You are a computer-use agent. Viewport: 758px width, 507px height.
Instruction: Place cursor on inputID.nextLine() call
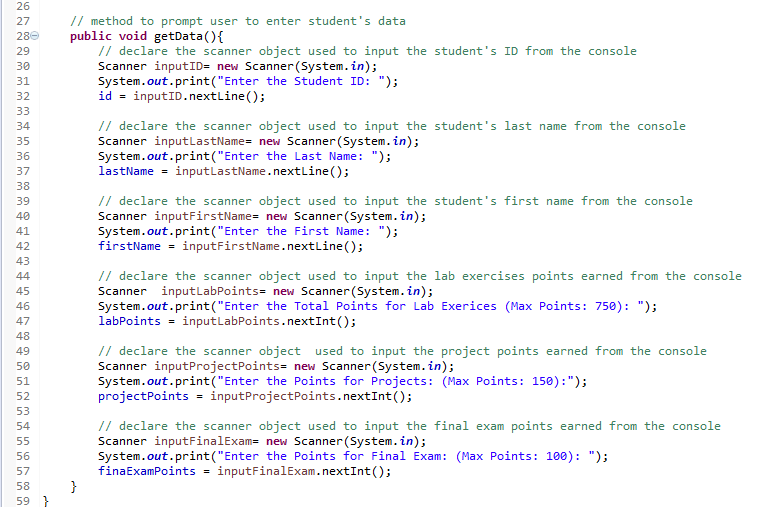[x=191, y=96]
